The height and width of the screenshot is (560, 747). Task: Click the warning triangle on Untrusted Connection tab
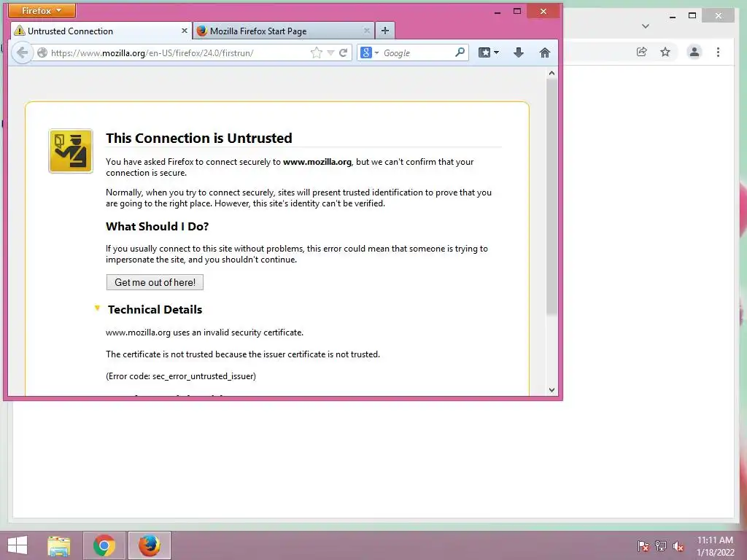click(x=20, y=31)
